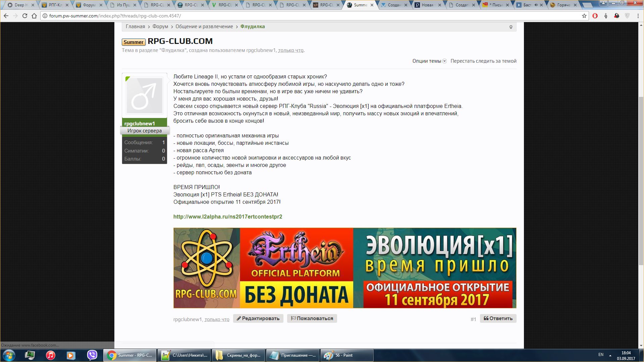Click the grey shield extension icon
This screenshot has height=362, width=644.
627,16
